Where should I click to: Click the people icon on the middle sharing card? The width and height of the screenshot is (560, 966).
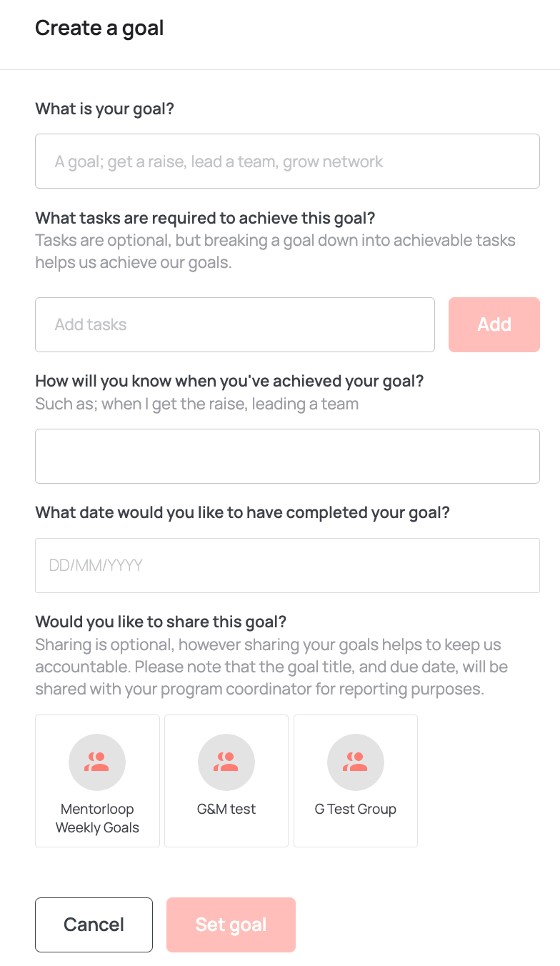point(226,762)
